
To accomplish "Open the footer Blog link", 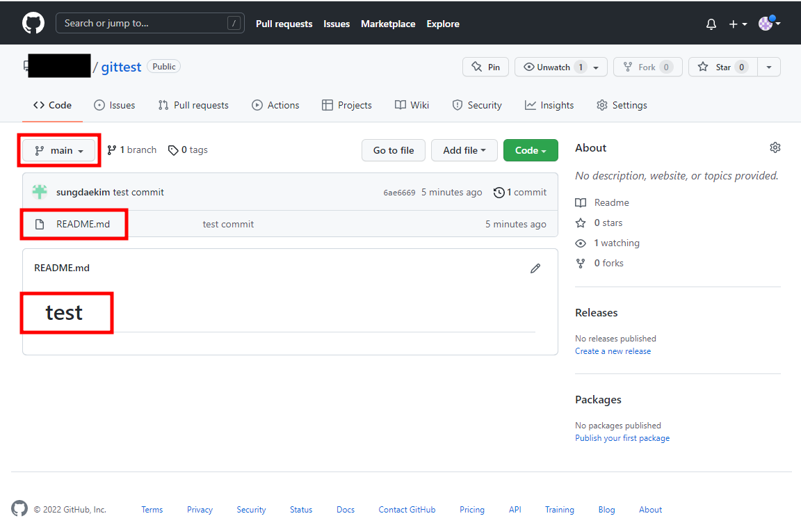I will [606, 510].
